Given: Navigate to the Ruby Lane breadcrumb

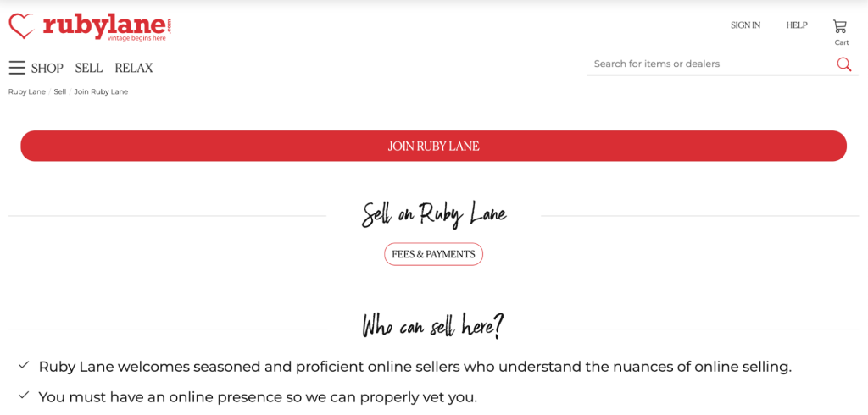Looking at the screenshot, I should (x=27, y=91).
